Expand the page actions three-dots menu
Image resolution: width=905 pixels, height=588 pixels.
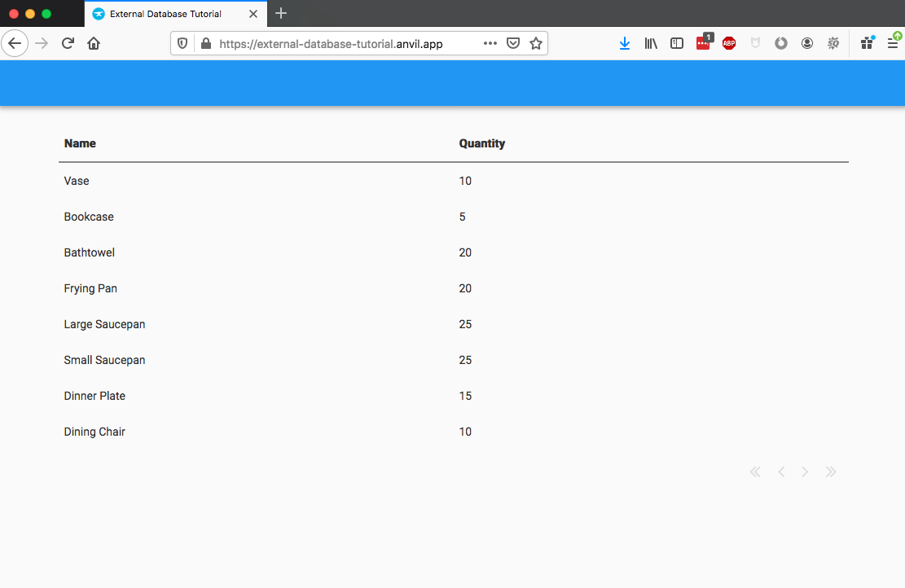[490, 44]
